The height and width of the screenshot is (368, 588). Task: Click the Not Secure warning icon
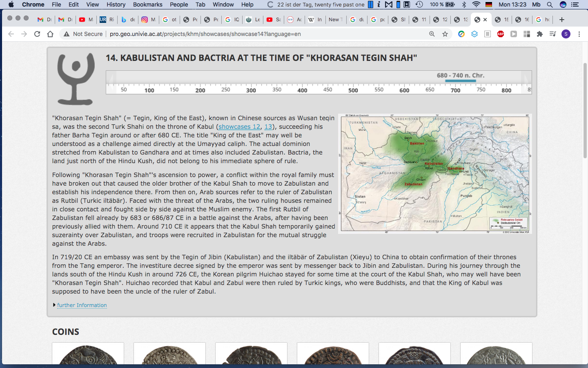[67, 34]
